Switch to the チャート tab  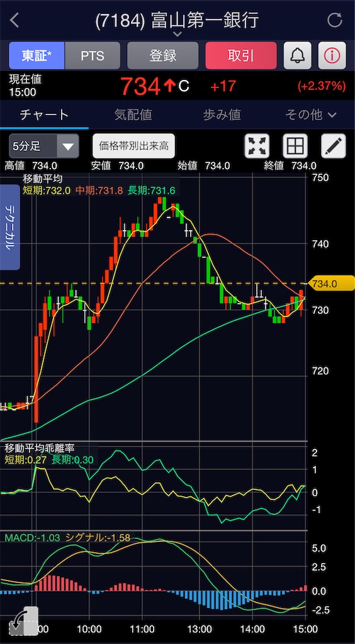pyautogui.click(x=44, y=115)
